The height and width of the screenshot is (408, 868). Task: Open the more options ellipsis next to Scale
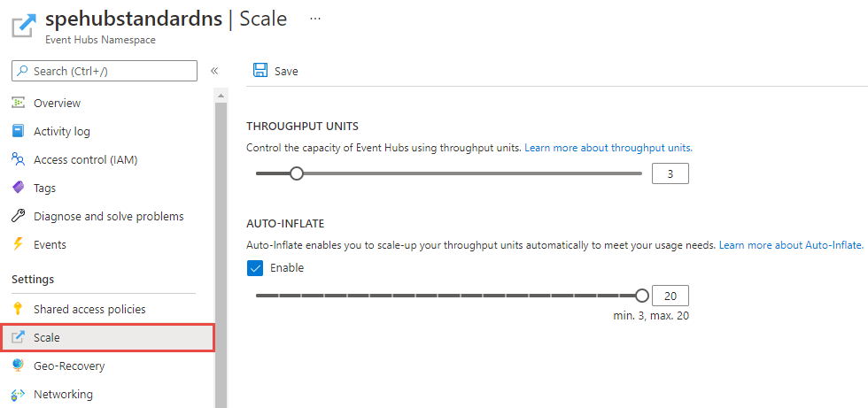(315, 18)
